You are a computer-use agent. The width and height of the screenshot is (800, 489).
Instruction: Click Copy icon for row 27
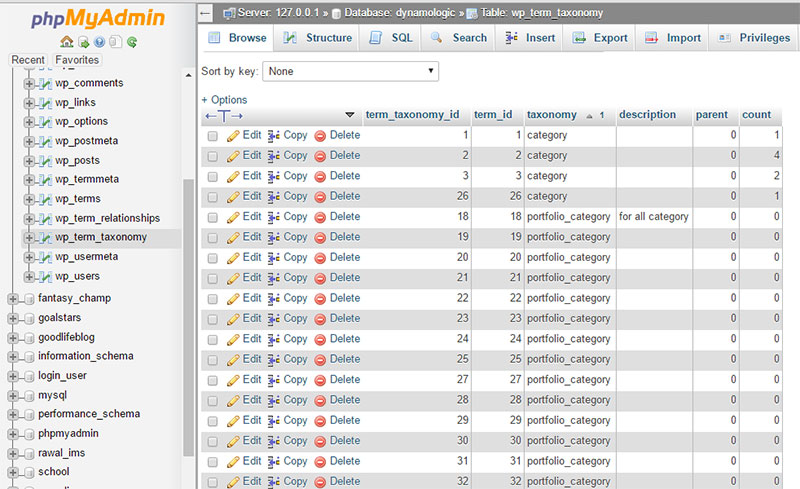[x=273, y=380]
